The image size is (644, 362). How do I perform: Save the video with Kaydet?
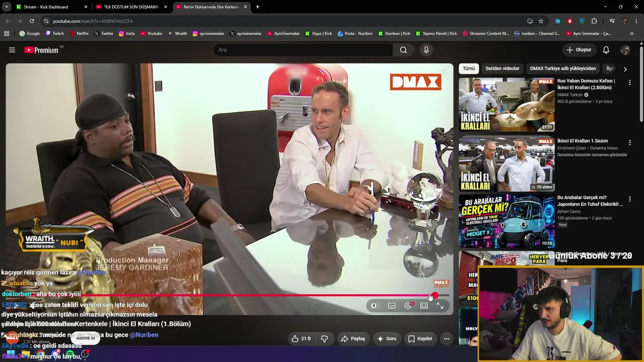coord(420,339)
